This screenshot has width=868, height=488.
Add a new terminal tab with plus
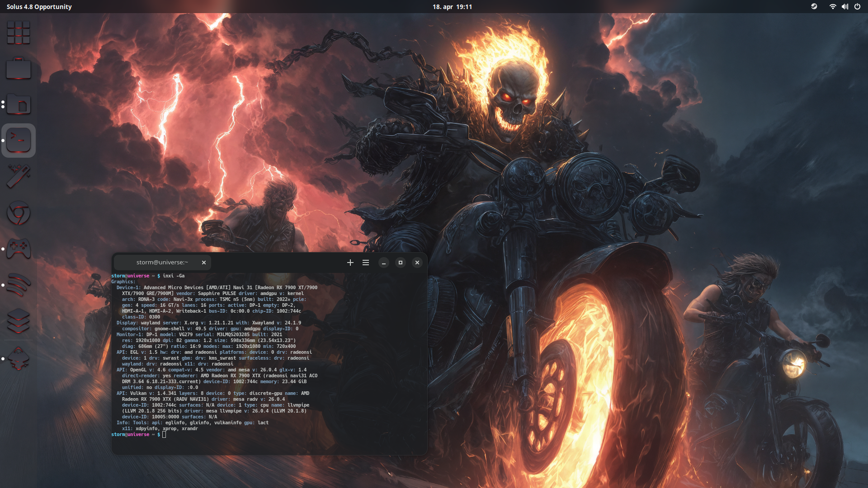click(350, 263)
